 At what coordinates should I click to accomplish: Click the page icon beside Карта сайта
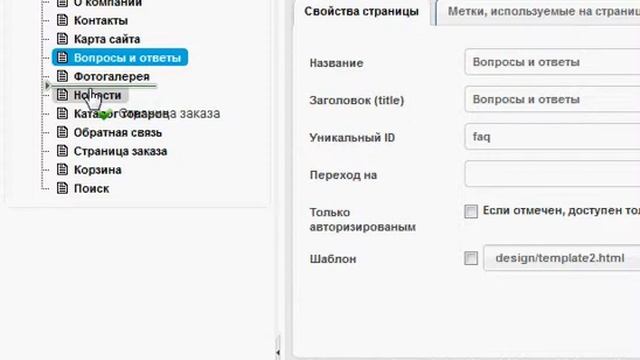tap(62, 39)
